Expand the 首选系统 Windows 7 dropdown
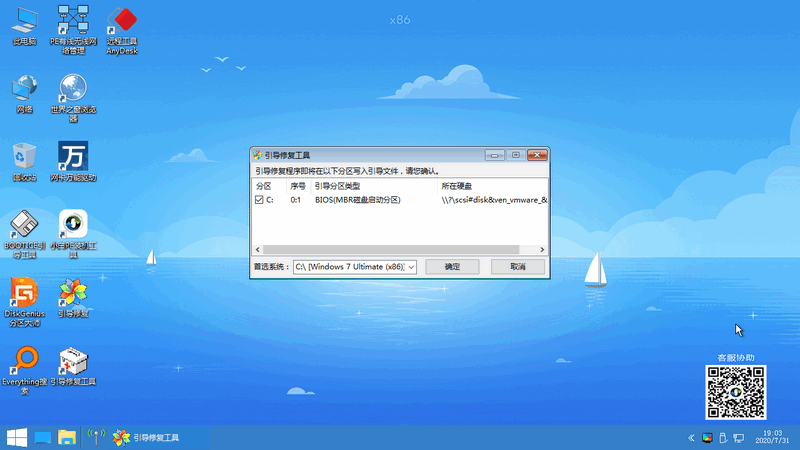The width and height of the screenshot is (800, 450). [x=411, y=267]
